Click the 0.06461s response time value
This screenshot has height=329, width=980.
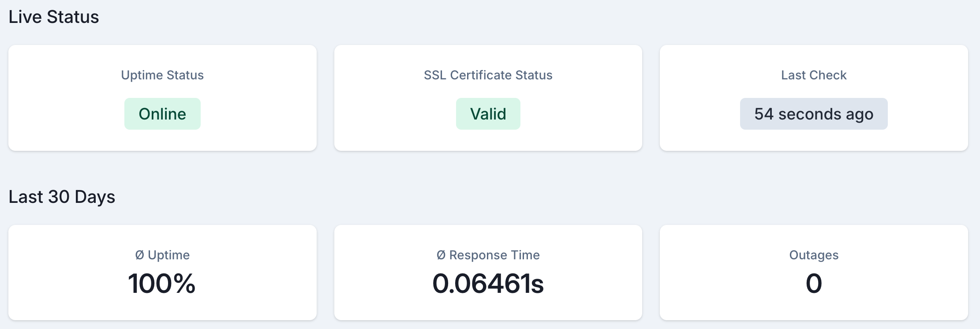488,284
